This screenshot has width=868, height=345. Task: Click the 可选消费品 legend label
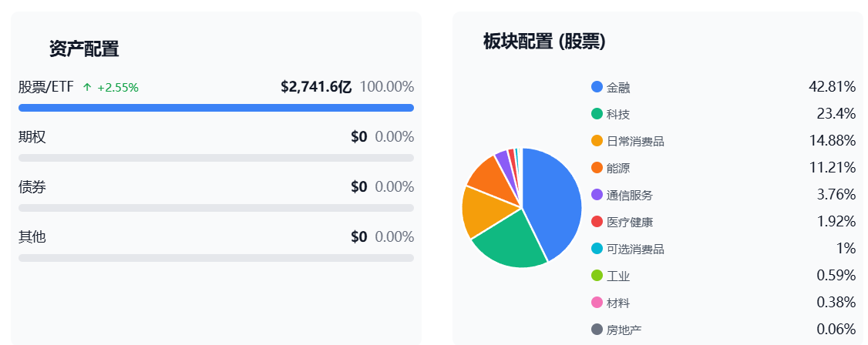[x=635, y=250]
